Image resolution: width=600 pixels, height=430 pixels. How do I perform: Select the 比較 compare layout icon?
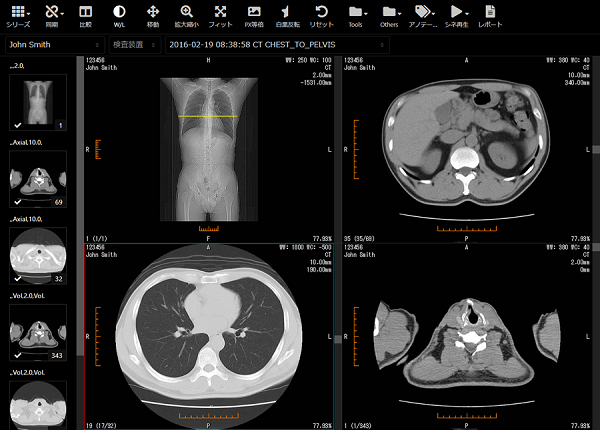coord(85,16)
